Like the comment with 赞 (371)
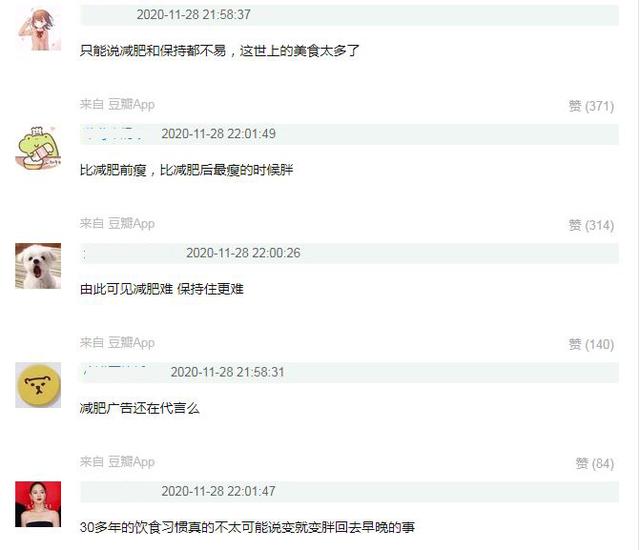The width and height of the screenshot is (640, 550). point(591,106)
